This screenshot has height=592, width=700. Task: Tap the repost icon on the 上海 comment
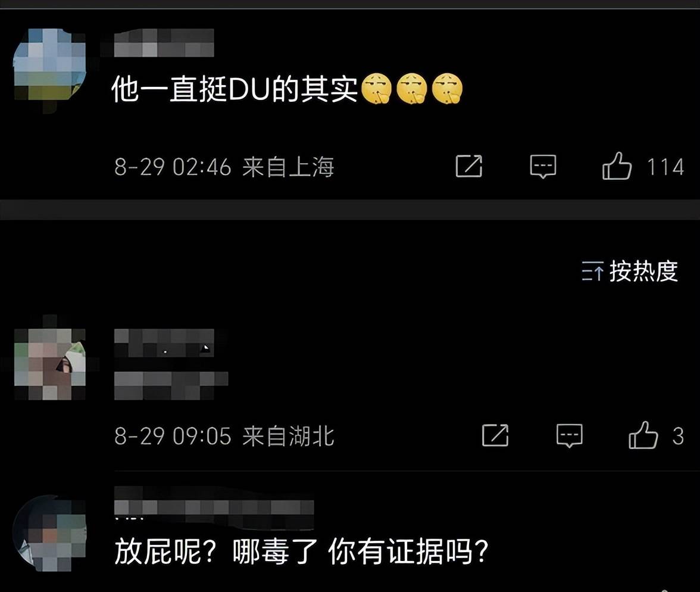[x=469, y=166]
